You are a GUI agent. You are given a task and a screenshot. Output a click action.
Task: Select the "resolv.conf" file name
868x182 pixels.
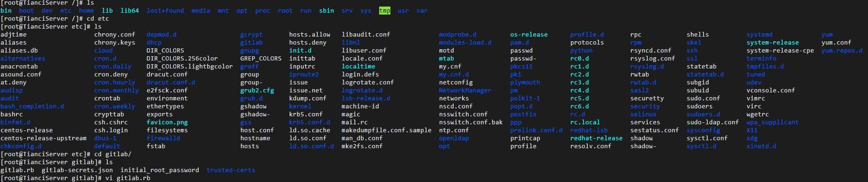point(591,146)
